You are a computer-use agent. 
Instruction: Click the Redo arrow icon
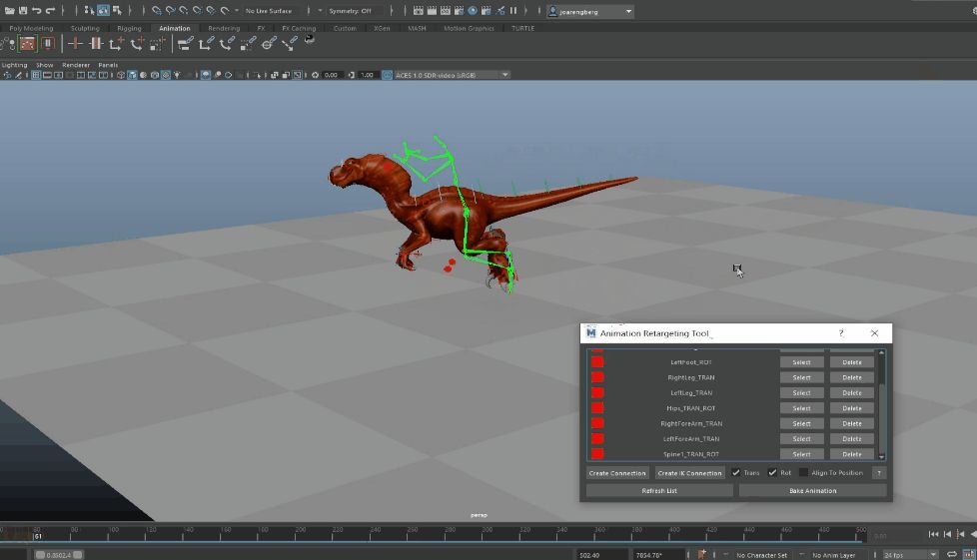(x=50, y=11)
